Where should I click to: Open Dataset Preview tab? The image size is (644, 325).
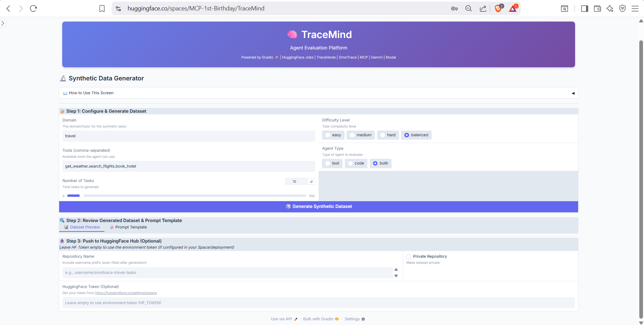point(82,227)
